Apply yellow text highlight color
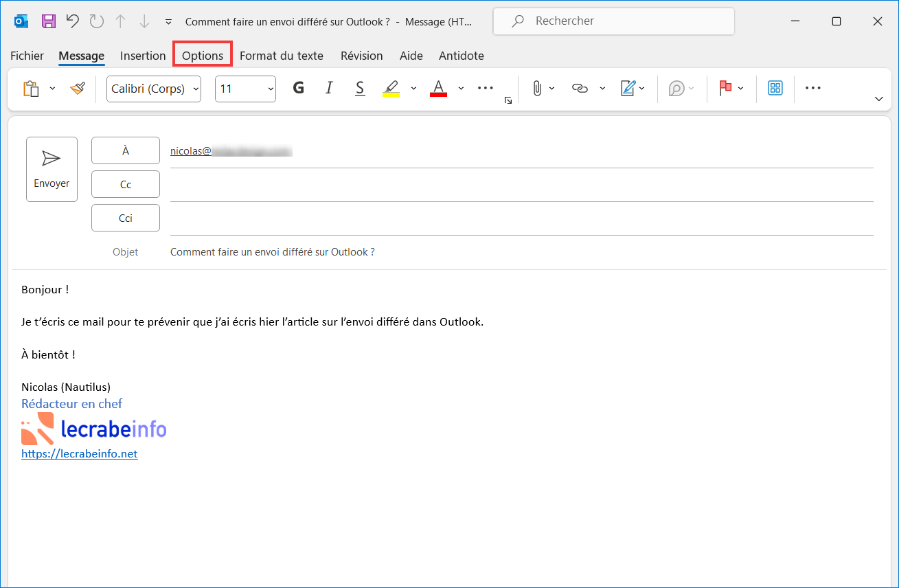Viewport: 899px width, 588px height. tap(391, 89)
